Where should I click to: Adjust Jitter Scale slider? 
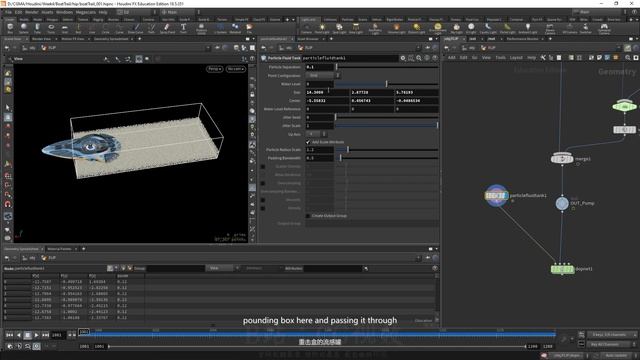click(387, 125)
